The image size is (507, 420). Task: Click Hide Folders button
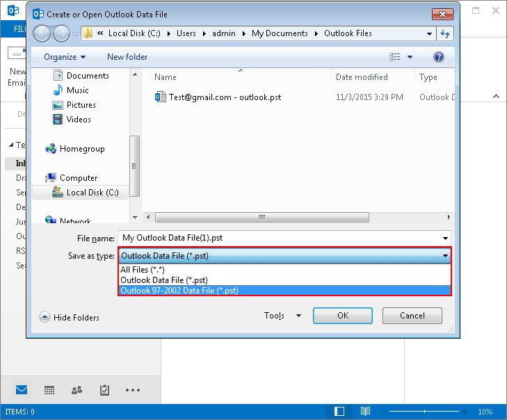pos(69,317)
